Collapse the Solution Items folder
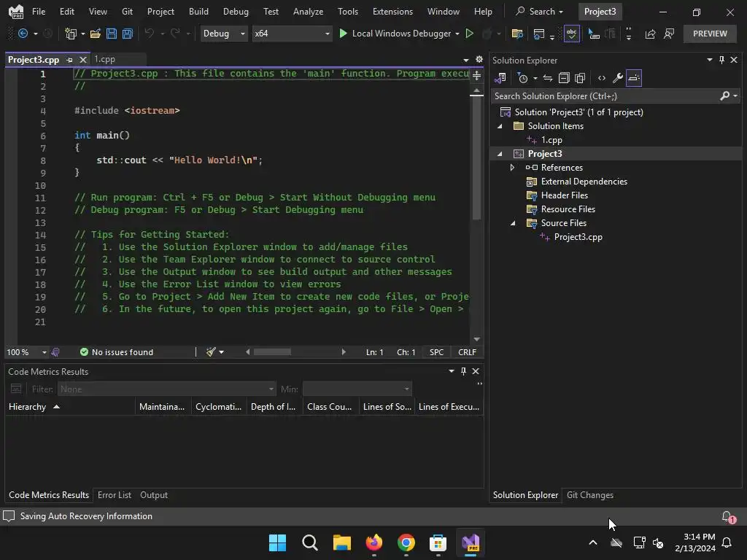This screenshot has width=747, height=560. (x=500, y=126)
